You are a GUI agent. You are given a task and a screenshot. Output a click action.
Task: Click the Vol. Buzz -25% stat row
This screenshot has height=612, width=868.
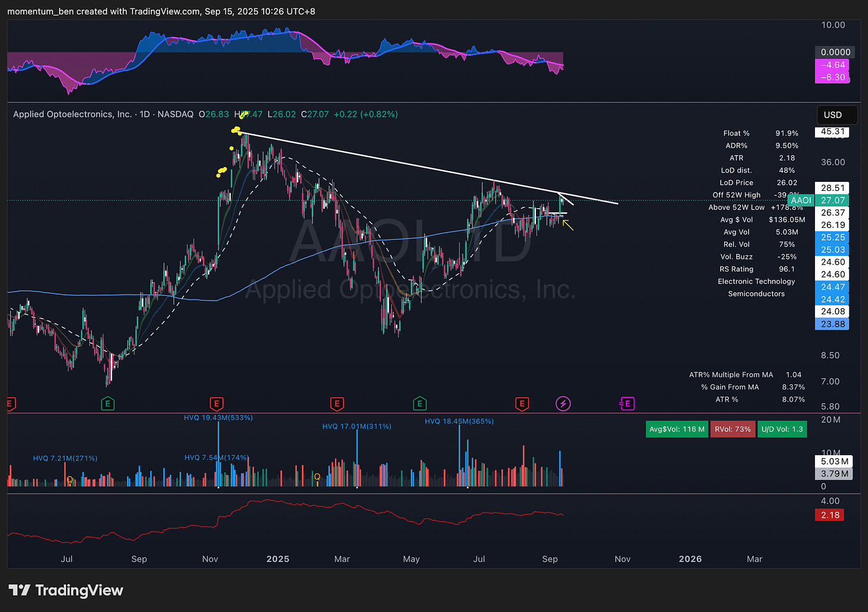point(758,256)
